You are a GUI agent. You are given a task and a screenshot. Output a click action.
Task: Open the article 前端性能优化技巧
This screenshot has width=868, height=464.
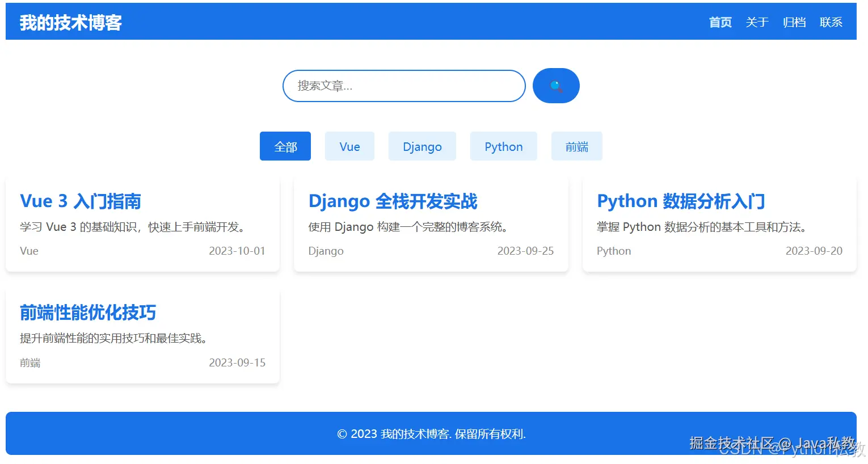pos(89,313)
